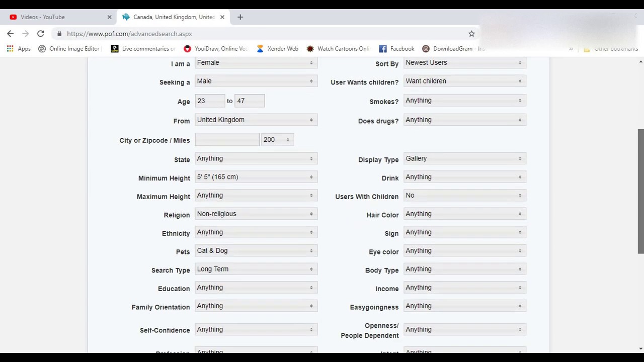
Task: Open Other bookmarks folder
Action: [x=611, y=49]
